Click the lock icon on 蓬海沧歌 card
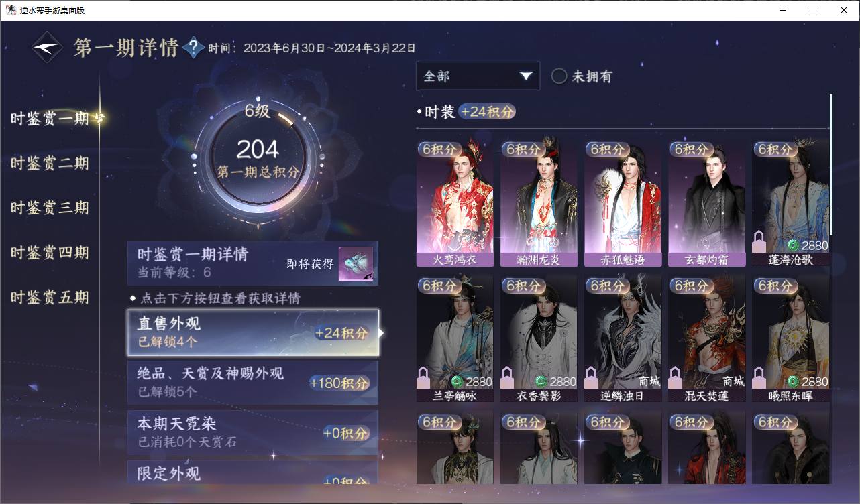Viewport: 860px width, 504px height. tap(759, 241)
